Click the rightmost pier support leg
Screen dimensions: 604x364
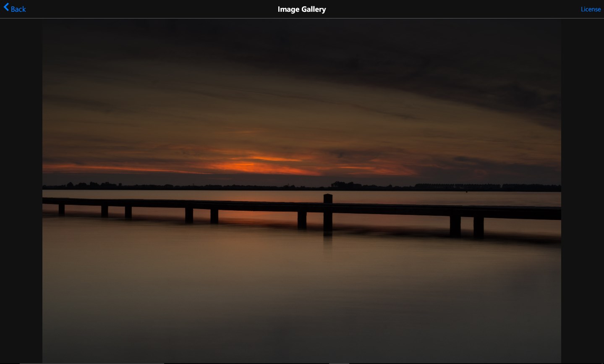tap(478, 227)
